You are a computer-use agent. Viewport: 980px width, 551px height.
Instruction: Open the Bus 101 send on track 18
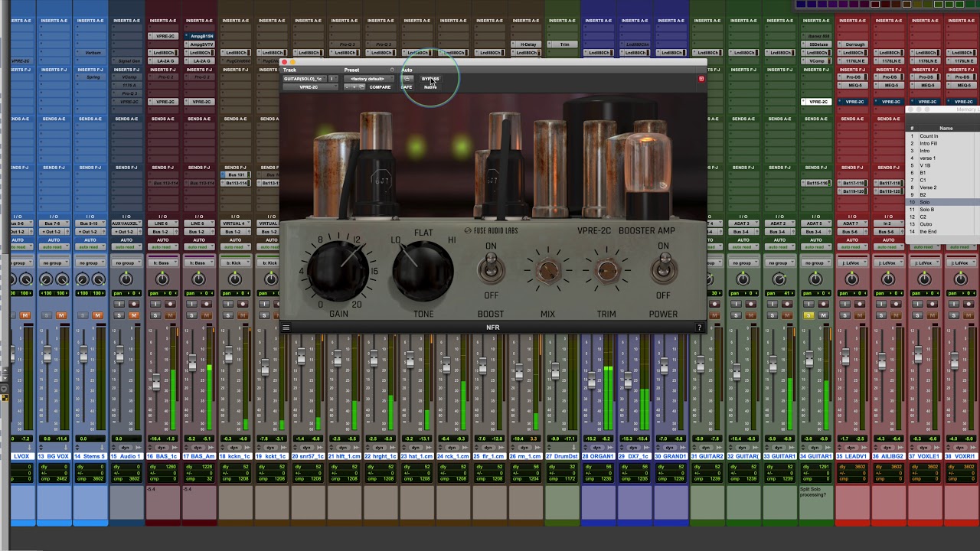pyautogui.click(x=236, y=175)
